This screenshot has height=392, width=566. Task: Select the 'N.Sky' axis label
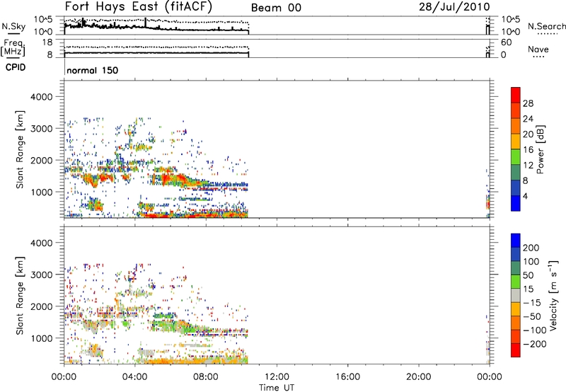click(x=13, y=26)
